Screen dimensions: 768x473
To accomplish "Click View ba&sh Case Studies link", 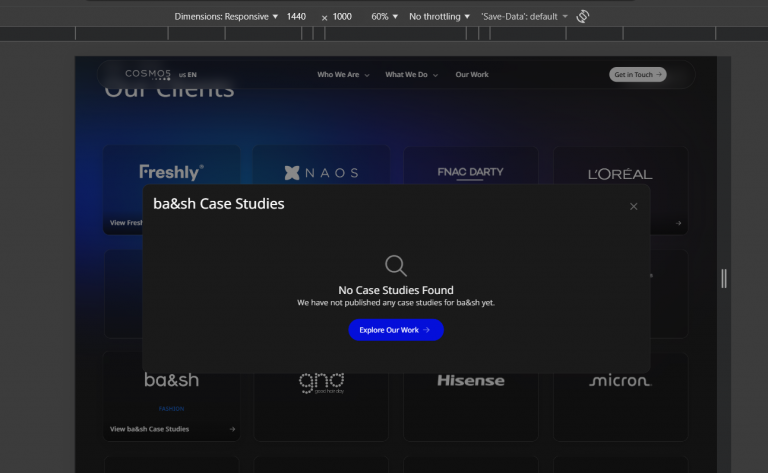I will click(x=149, y=429).
